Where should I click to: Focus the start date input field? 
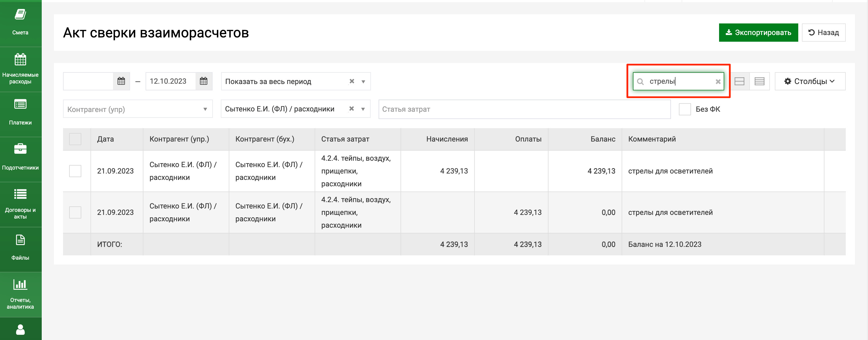[x=88, y=81]
